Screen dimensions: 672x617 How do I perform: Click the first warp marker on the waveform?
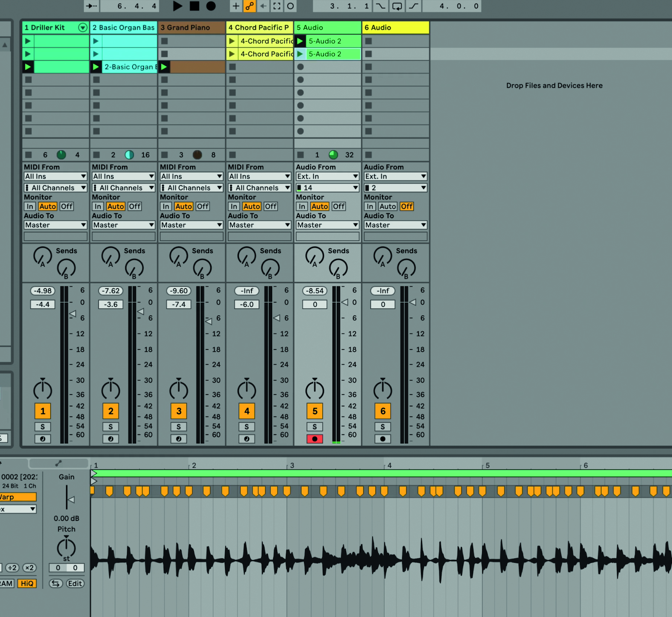tap(92, 491)
